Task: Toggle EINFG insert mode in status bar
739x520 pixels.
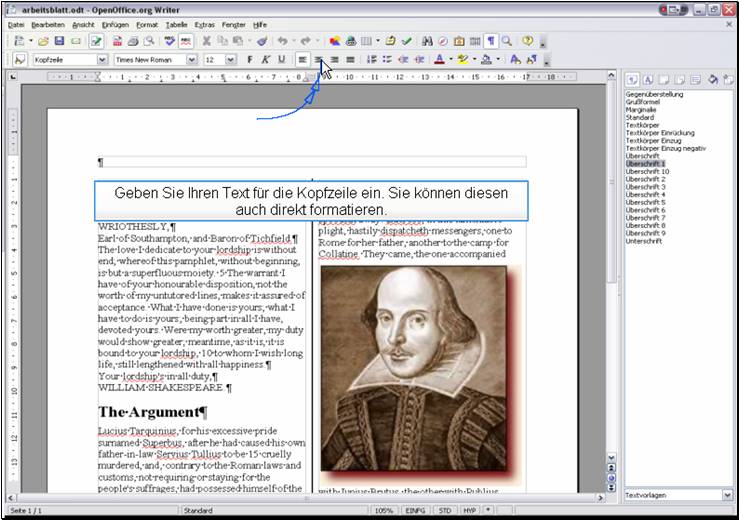Action: [x=414, y=510]
